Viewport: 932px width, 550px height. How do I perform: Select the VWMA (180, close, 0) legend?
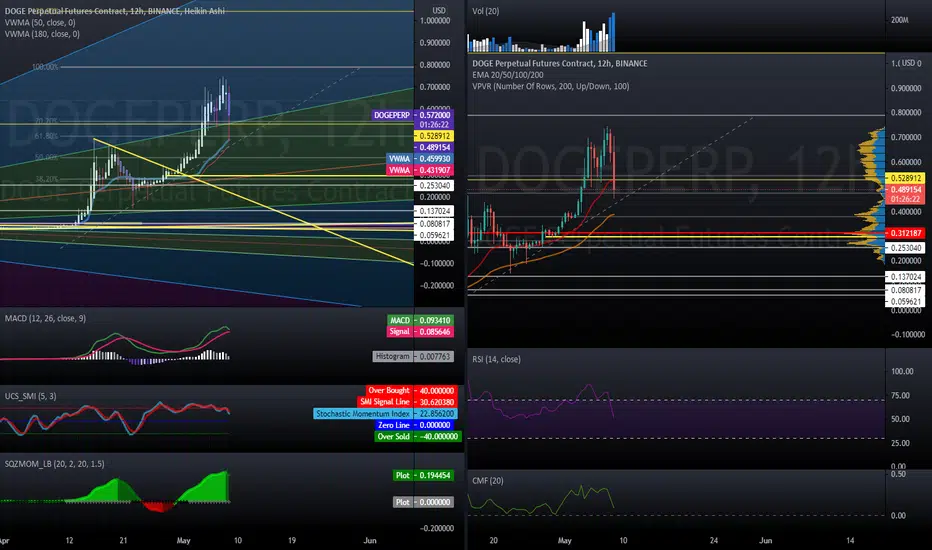(42, 34)
